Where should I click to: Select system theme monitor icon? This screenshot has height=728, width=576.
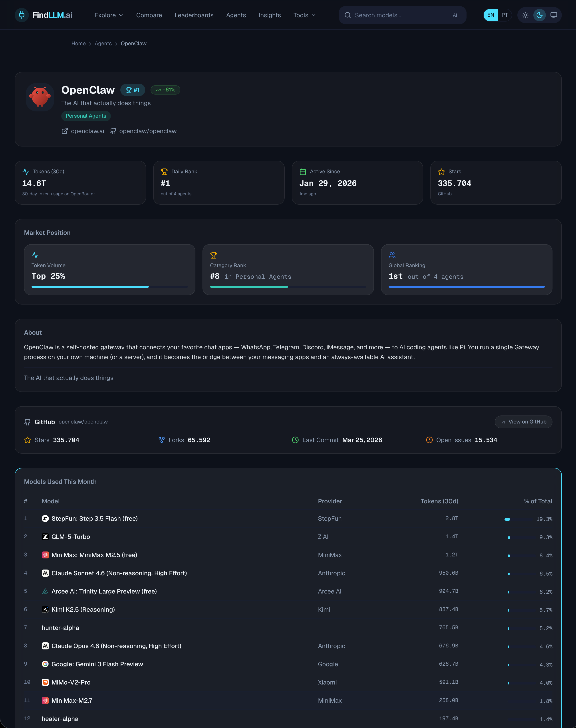pyautogui.click(x=553, y=15)
